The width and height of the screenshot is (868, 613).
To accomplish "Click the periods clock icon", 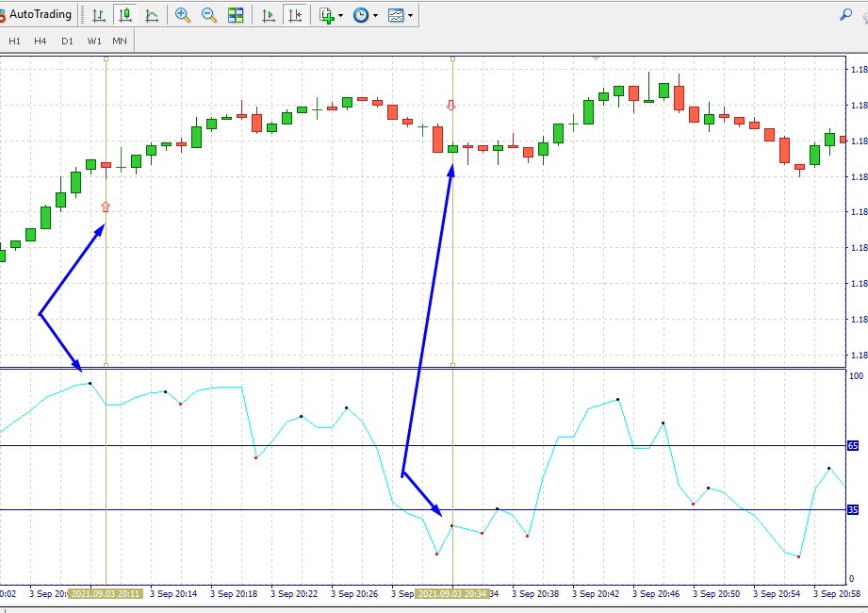I will tap(361, 15).
